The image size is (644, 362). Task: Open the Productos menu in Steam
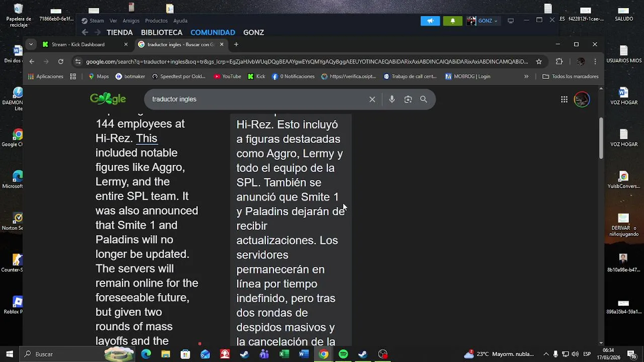pos(156,21)
